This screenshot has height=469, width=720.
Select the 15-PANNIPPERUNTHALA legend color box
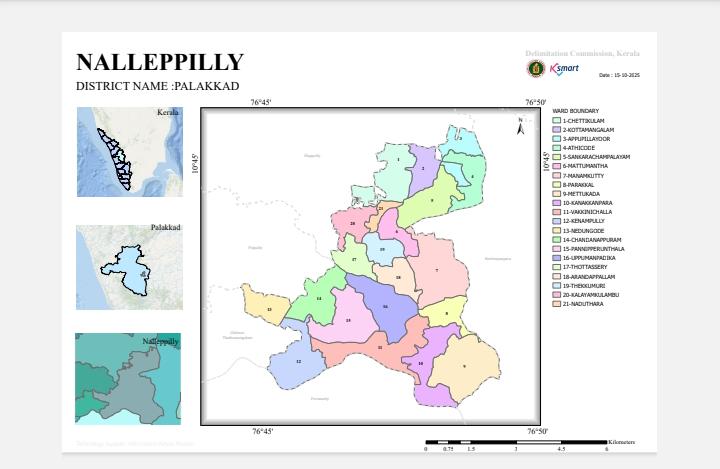tap(557, 249)
